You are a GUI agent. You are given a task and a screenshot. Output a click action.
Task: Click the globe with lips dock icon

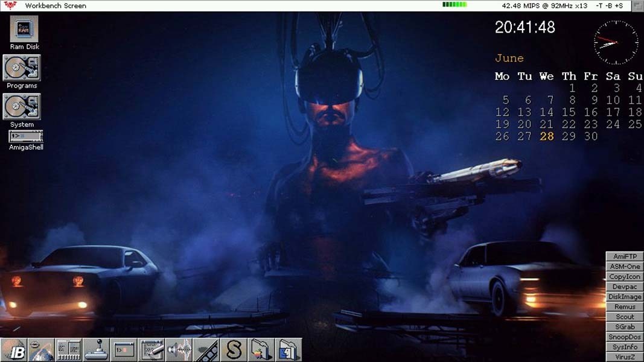(41, 350)
